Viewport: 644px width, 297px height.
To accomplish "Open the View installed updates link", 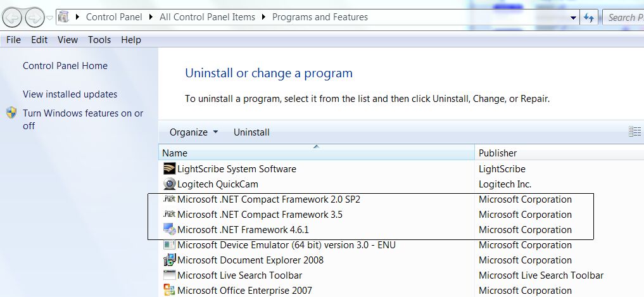I will click(70, 94).
